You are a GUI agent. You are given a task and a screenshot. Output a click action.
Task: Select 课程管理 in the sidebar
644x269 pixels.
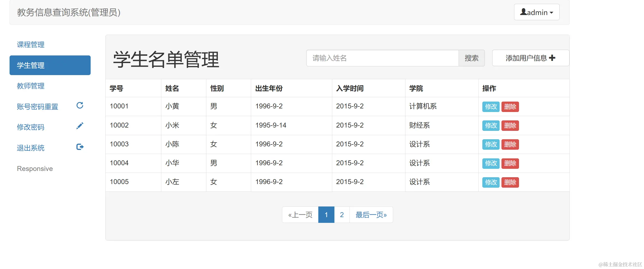[x=30, y=45]
